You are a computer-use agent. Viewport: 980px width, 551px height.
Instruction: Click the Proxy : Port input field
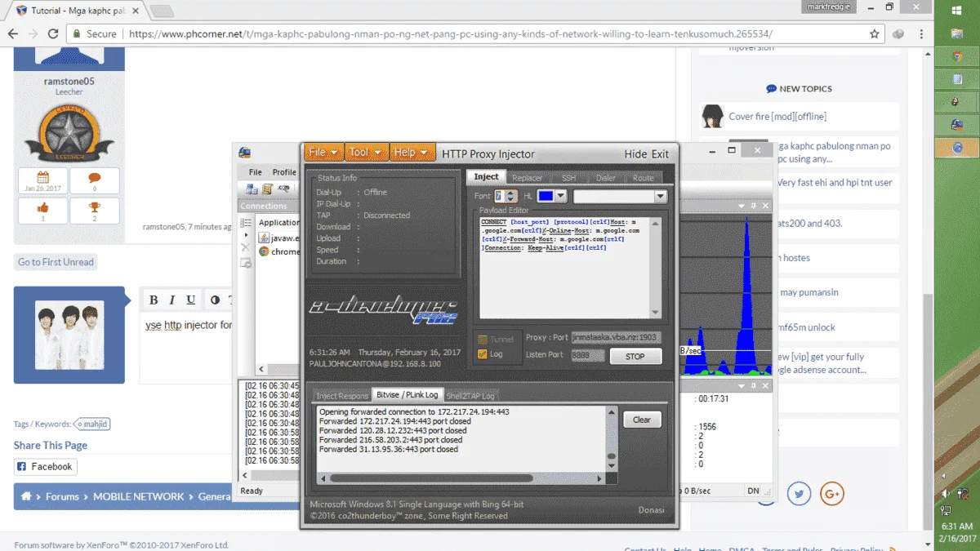616,337
